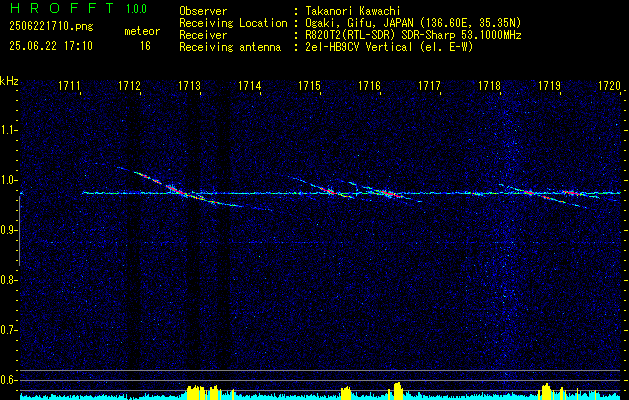Click the meteor label
This screenshot has height=400, width=629.
point(142,31)
